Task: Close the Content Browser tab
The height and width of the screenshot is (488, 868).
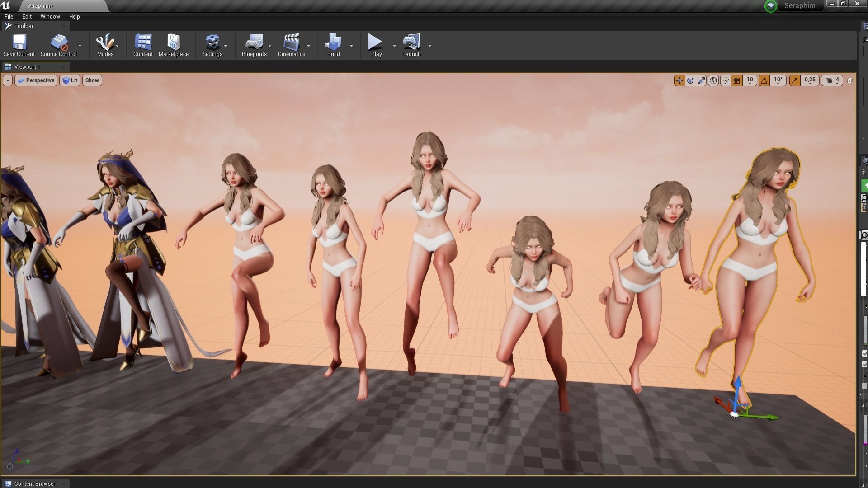Action: pyautogui.click(x=64, y=483)
